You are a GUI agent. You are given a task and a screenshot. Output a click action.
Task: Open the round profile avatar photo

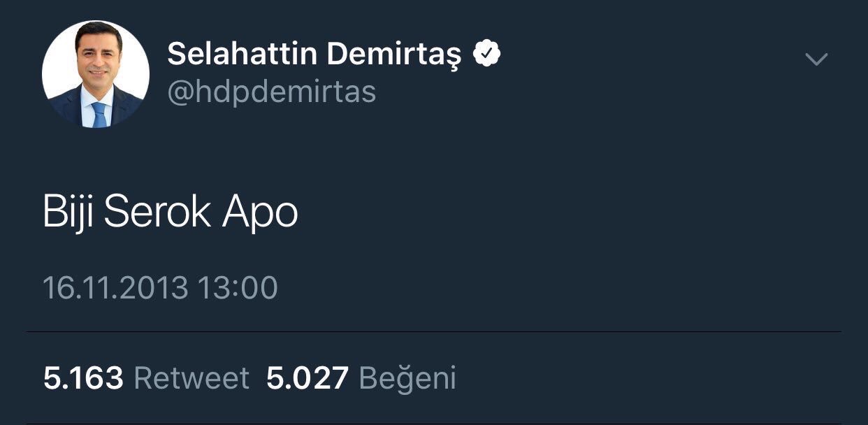(x=96, y=74)
